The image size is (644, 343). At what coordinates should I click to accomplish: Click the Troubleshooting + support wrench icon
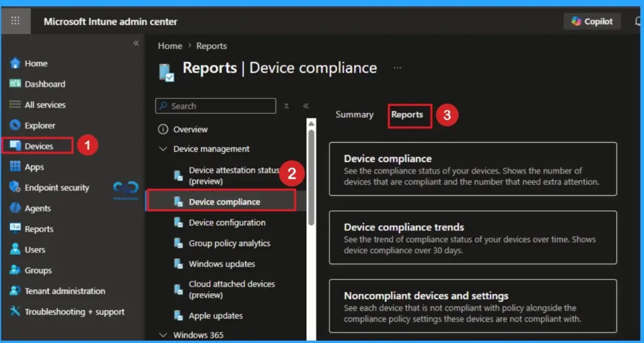[x=15, y=312]
